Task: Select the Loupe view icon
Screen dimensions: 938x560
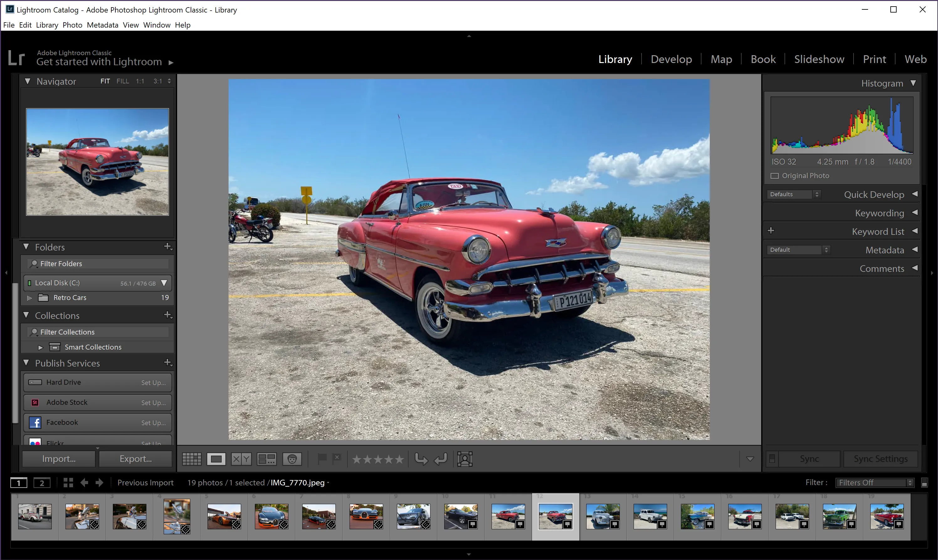Action: pos(217,459)
